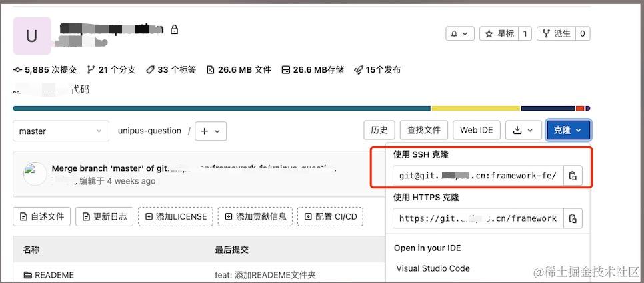
Task: Choose Visual Studio Code in IDE list
Action: coord(433,268)
